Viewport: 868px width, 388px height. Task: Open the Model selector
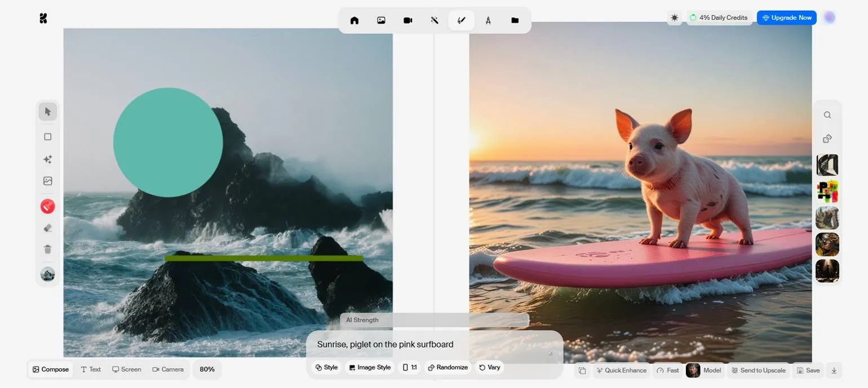[704, 370]
